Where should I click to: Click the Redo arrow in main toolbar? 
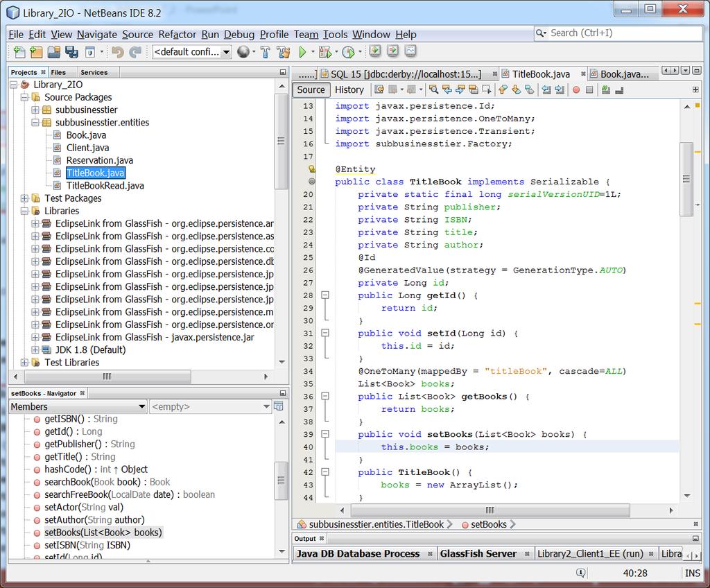tap(135, 52)
